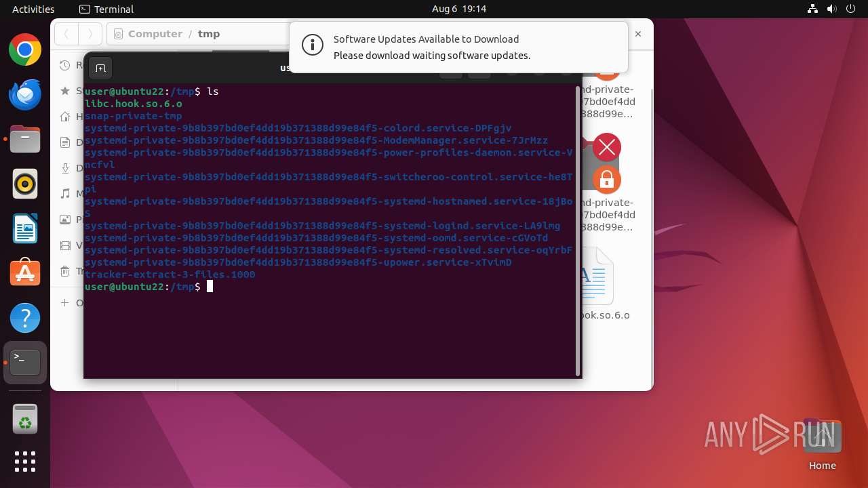Open Thunderbird Mail from the dock
Viewport: 868px width, 488px height.
tap(25, 94)
